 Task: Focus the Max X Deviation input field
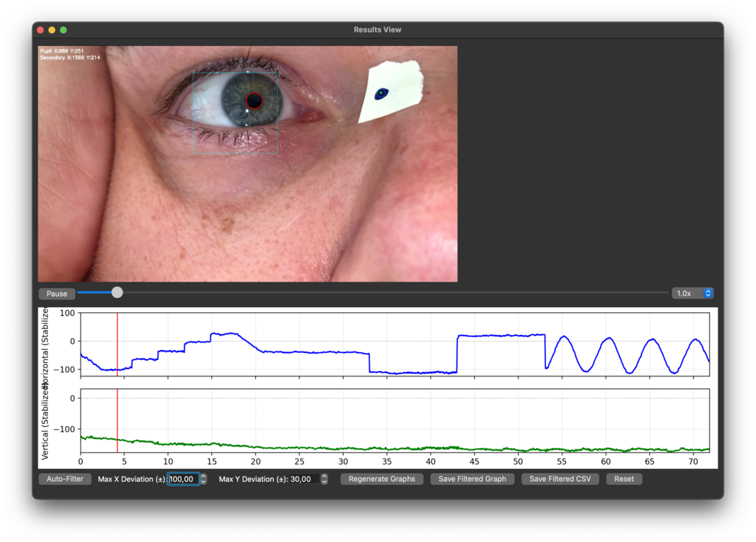coord(184,479)
